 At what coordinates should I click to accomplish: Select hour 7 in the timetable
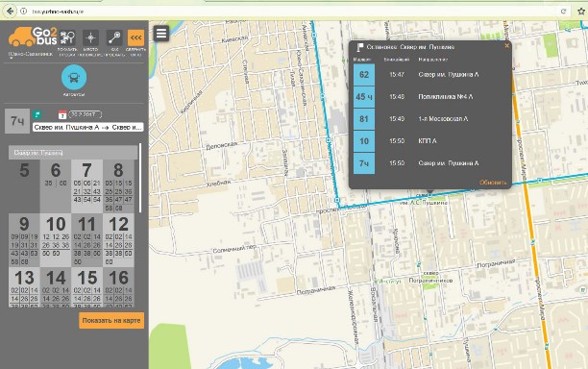[x=86, y=186]
